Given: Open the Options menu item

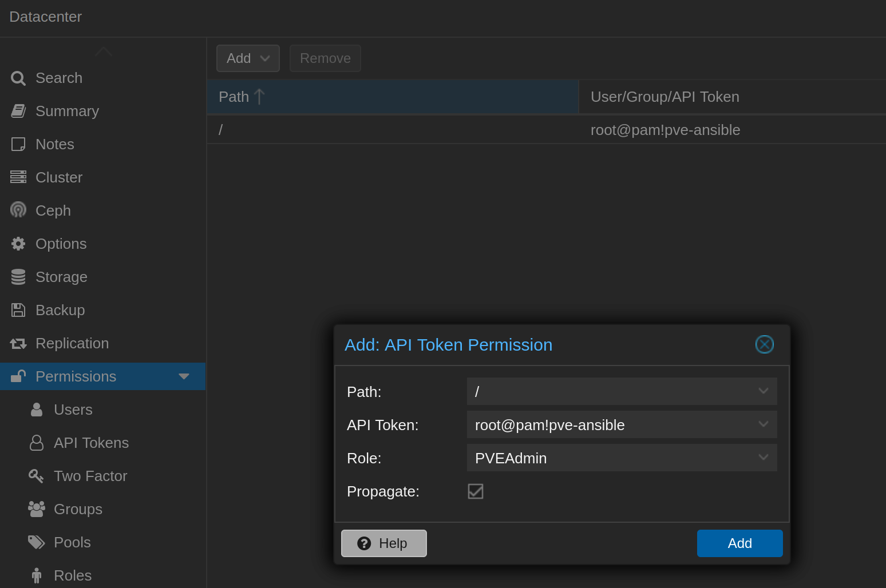Looking at the screenshot, I should tap(61, 244).
